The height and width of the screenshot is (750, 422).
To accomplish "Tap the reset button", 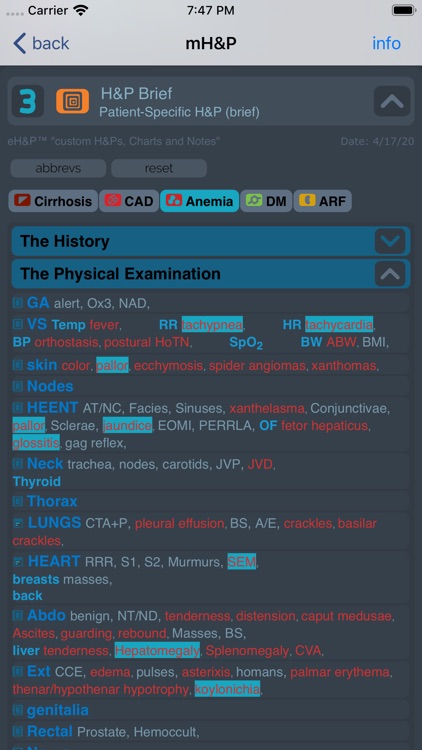I will 159,168.
